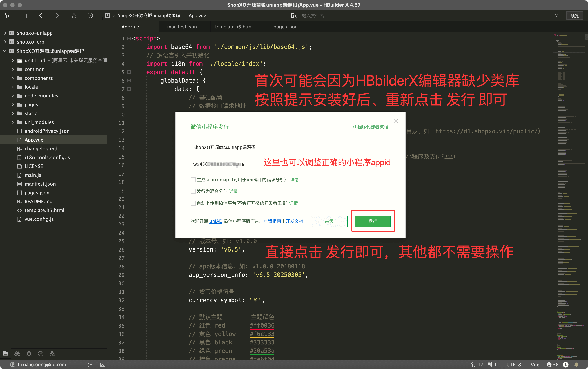This screenshot has height=369, width=588.
Task: Open the sourcemap 详情 details link
Action: 294,180
